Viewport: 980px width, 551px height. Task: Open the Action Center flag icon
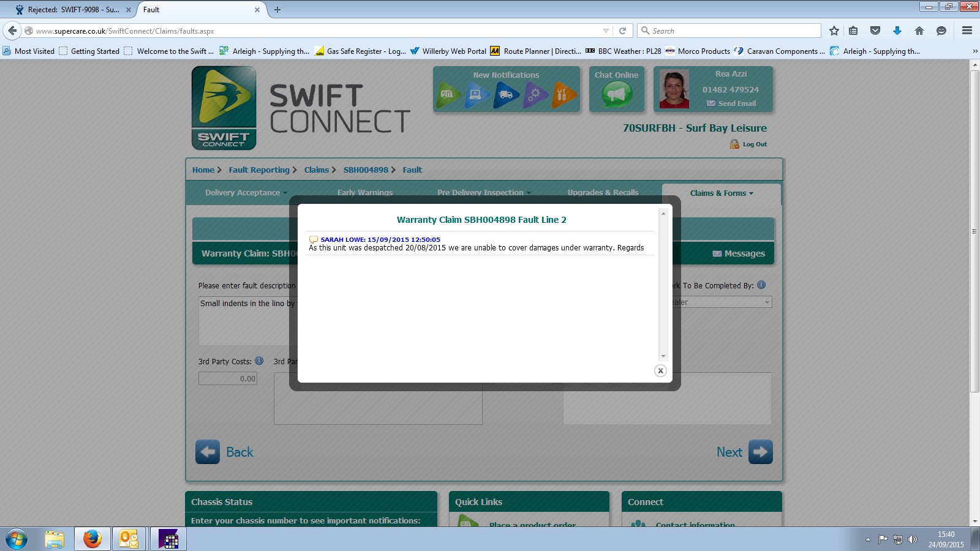[883, 539]
